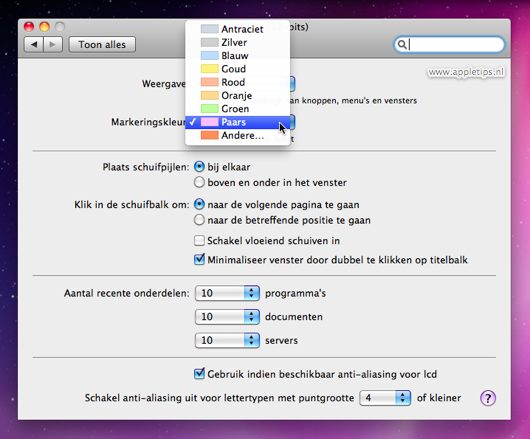Go back with the left arrow button
Viewport: 530px width, 439px height.
tap(34, 45)
